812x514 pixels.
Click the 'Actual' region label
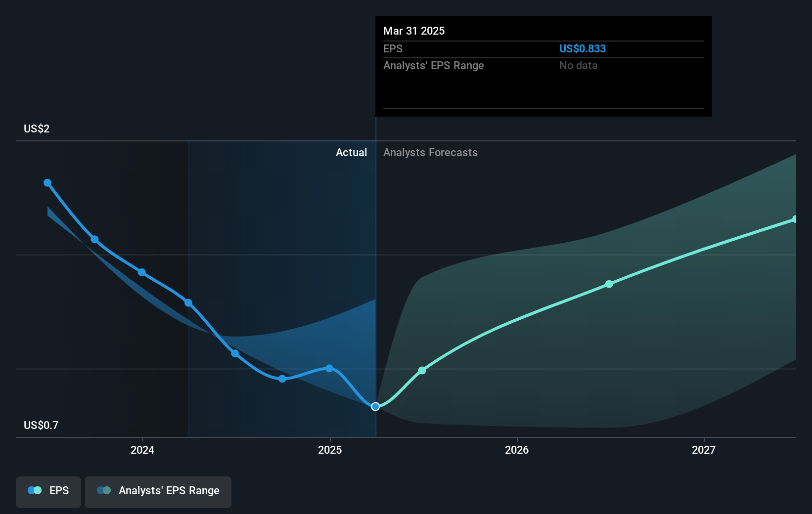(x=352, y=153)
